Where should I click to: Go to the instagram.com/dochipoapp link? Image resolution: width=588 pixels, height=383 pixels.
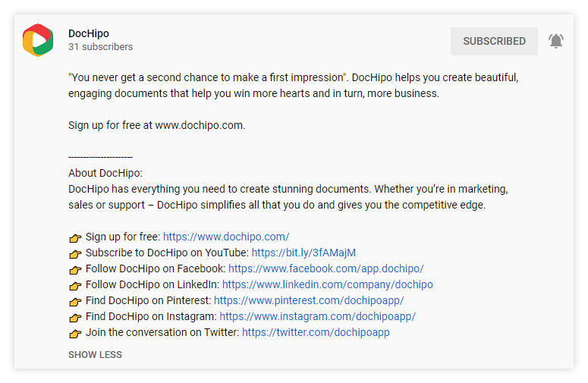(317, 316)
